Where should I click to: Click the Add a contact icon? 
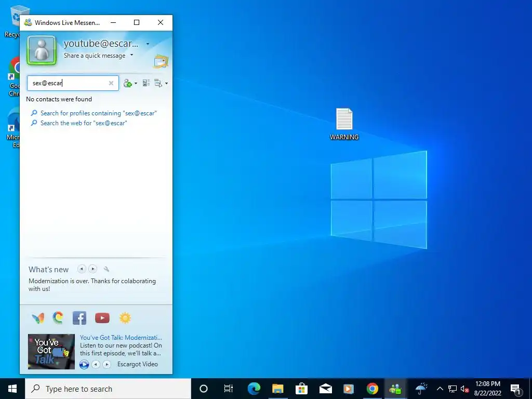coord(128,83)
